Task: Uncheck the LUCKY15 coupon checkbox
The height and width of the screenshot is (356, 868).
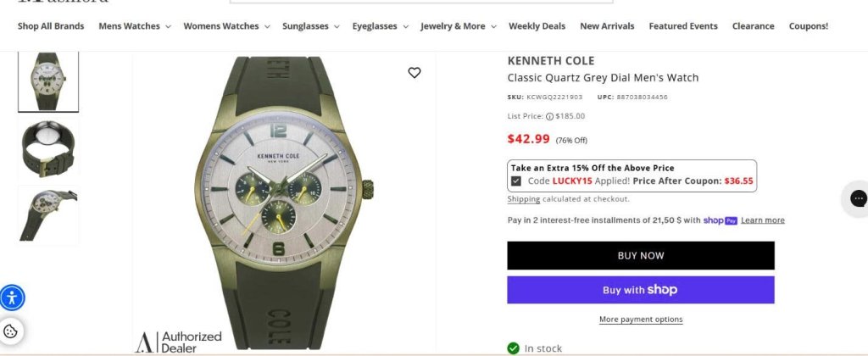Action: tap(516, 181)
